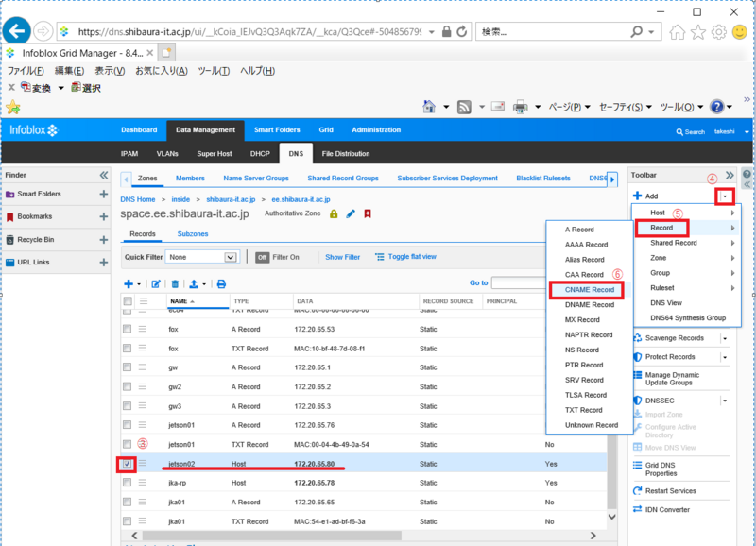Expand Protect Records dropdown arrow
This screenshot has height=546, width=756.
click(725, 357)
